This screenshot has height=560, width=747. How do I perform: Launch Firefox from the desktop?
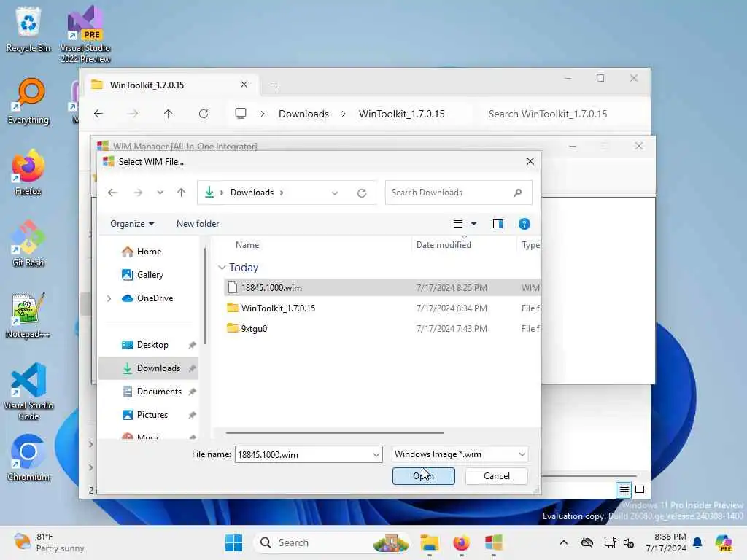(28, 172)
